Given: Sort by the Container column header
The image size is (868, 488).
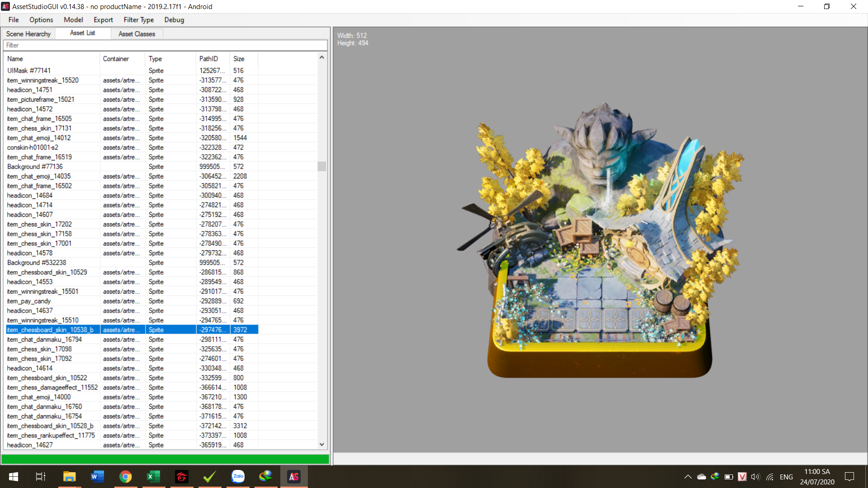Looking at the screenshot, I should [x=123, y=59].
